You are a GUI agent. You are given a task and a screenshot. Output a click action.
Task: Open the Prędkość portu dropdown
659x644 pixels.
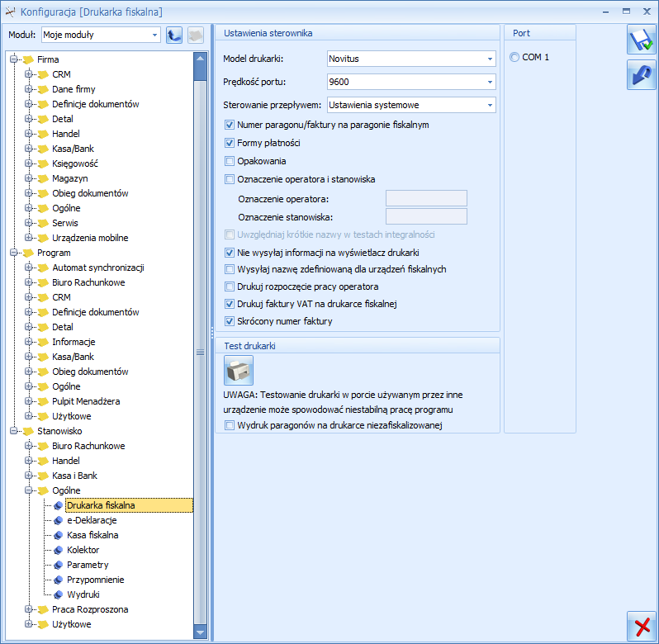coord(490,82)
